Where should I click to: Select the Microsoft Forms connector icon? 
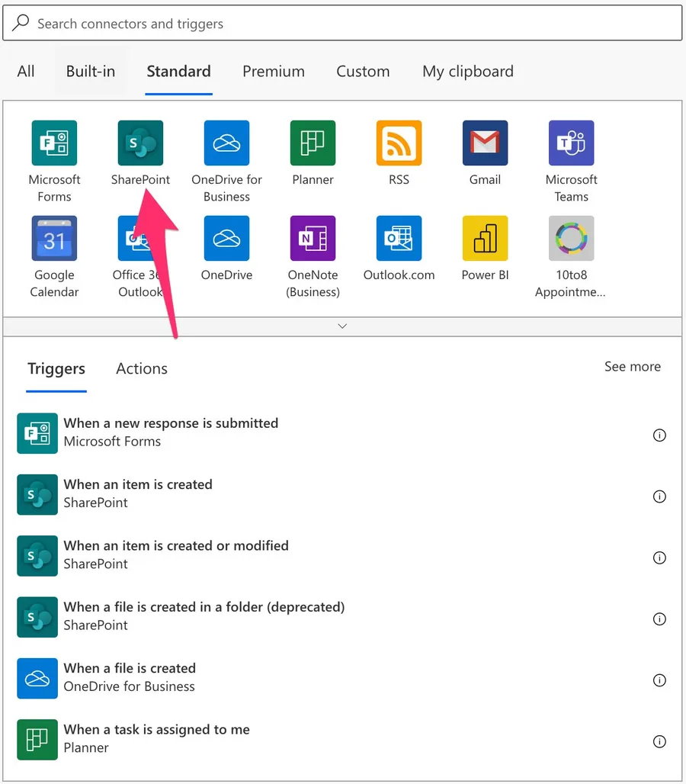tap(54, 143)
